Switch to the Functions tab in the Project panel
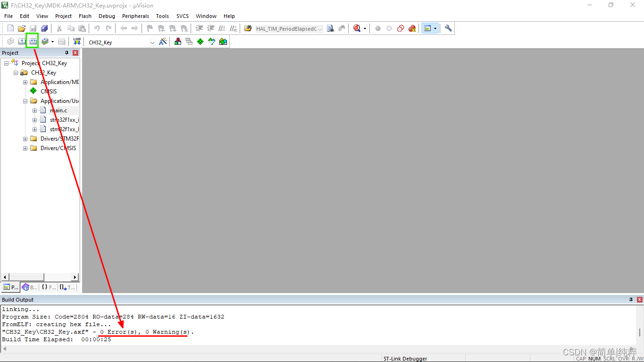The height and width of the screenshot is (362, 644). 49,287
